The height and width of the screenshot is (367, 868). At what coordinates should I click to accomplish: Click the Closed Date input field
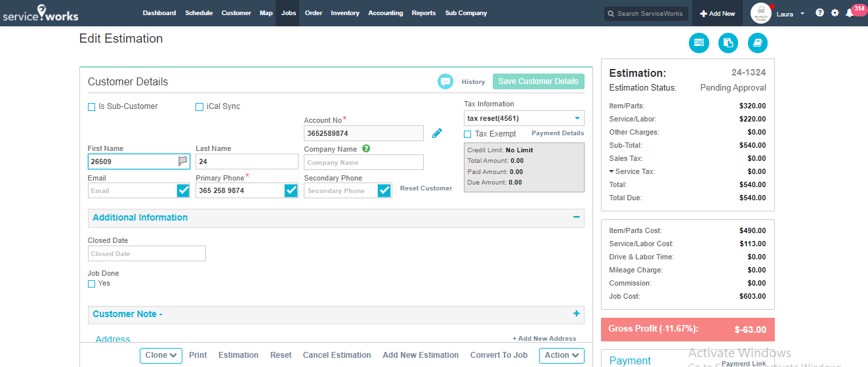[147, 253]
